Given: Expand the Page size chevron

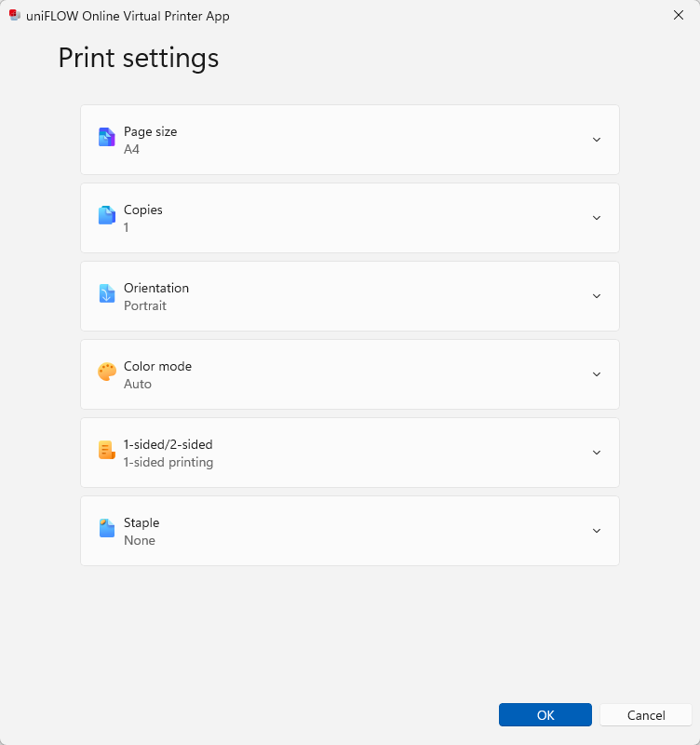Looking at the screenshot, I should pyautogui.click(x=597, y=140).
